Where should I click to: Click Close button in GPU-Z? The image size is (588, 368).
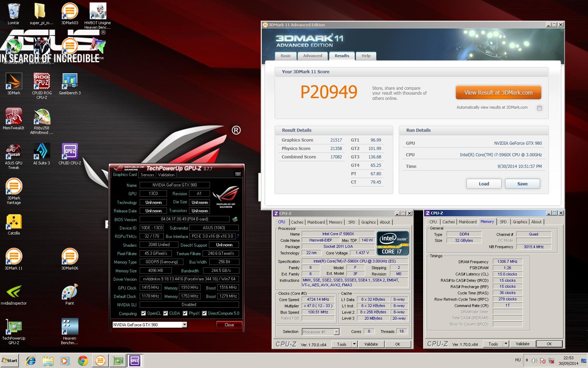coord(229,325)
